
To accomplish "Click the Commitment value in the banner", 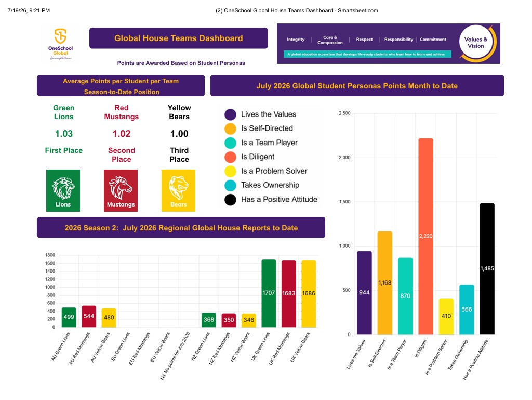I will click(433, 40).
